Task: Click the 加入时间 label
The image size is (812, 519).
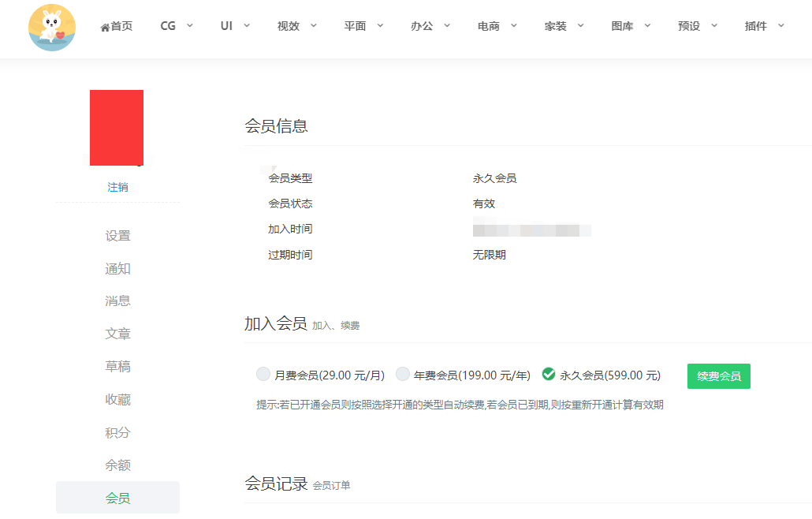Action: [x=290, y=229]
